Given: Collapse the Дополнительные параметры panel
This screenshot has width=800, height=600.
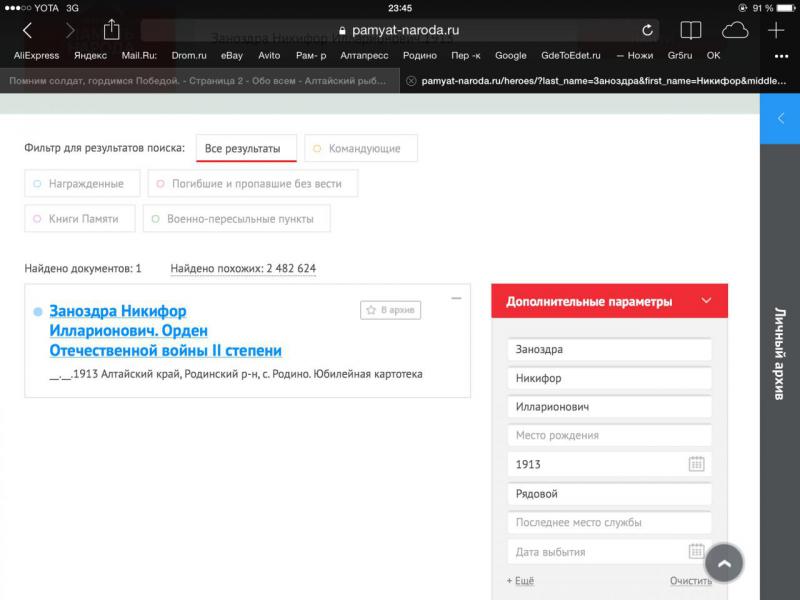Looking at the screenshot, I should tap(707, 301).
